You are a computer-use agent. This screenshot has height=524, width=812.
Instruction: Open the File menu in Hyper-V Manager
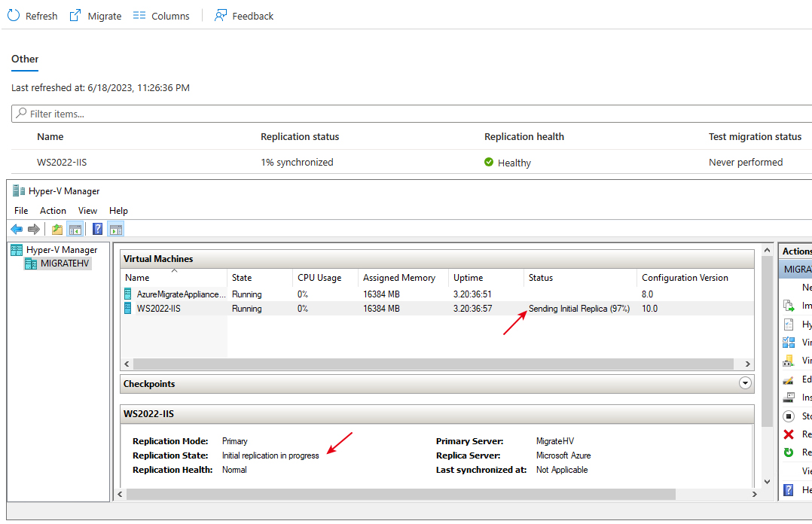coord(21,211)
